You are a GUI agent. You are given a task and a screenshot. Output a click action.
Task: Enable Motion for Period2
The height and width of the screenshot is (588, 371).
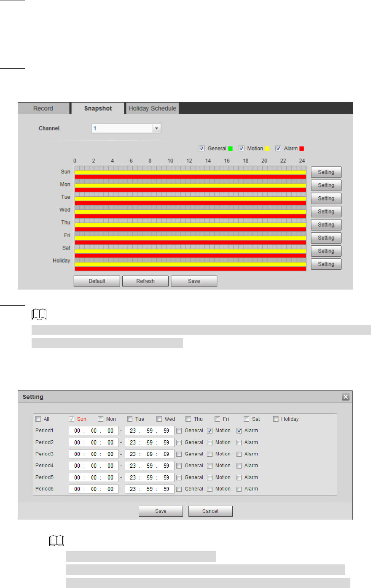210,443
